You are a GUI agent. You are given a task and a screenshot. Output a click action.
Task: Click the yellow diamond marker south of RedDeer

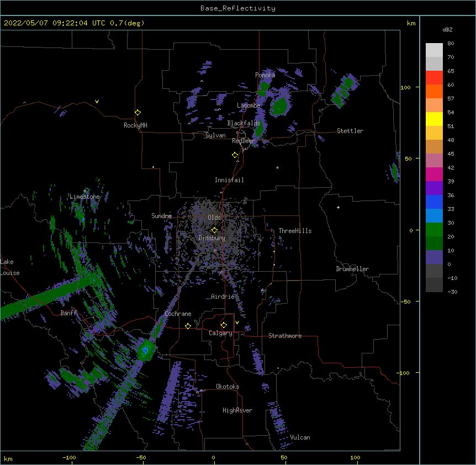click(x=235, y=155)
